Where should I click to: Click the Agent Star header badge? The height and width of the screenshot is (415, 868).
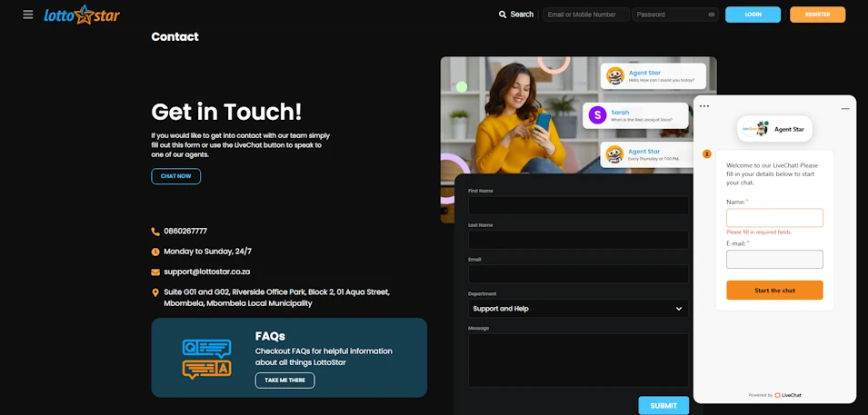pyautogui.click(x=774, y=129)
